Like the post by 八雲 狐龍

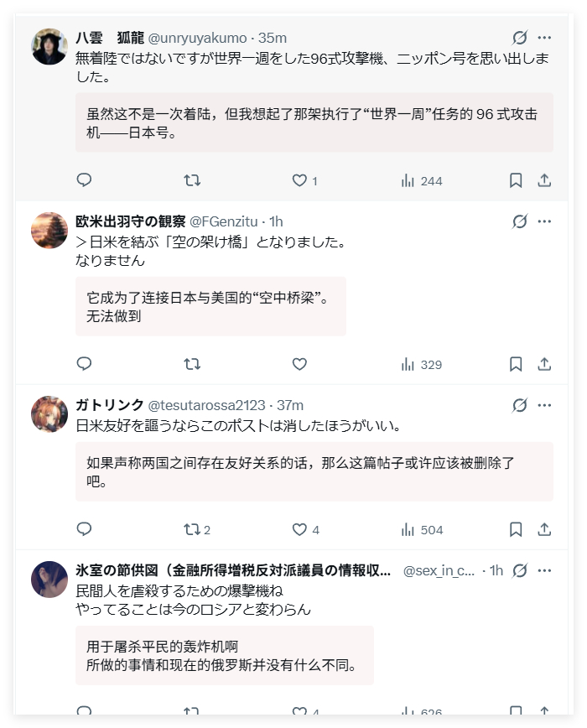coord(304,180)
